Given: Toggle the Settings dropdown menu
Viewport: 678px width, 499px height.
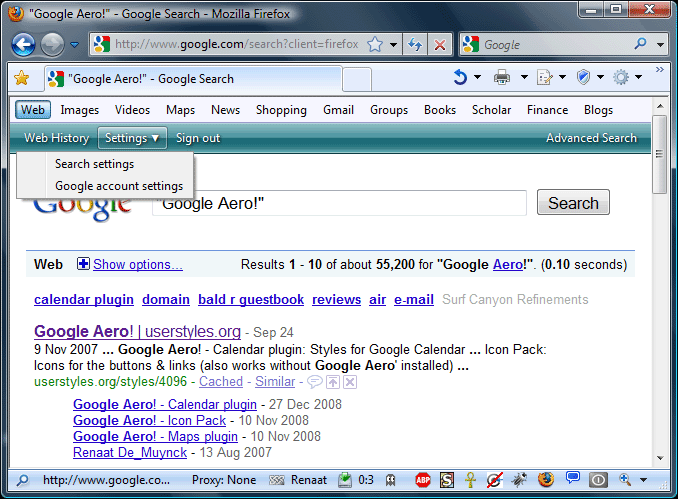Looking at the screenshot, I should (x=132, y=138).
